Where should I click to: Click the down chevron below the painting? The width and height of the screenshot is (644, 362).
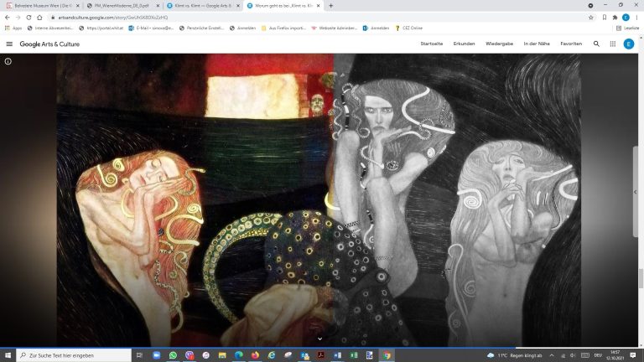[x=319, y=339]
